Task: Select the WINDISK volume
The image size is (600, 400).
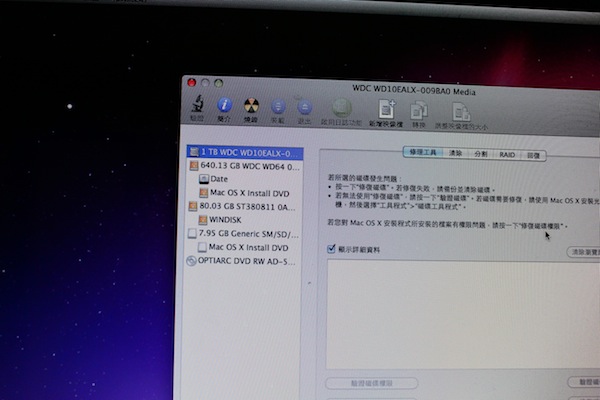Action: 220,220
